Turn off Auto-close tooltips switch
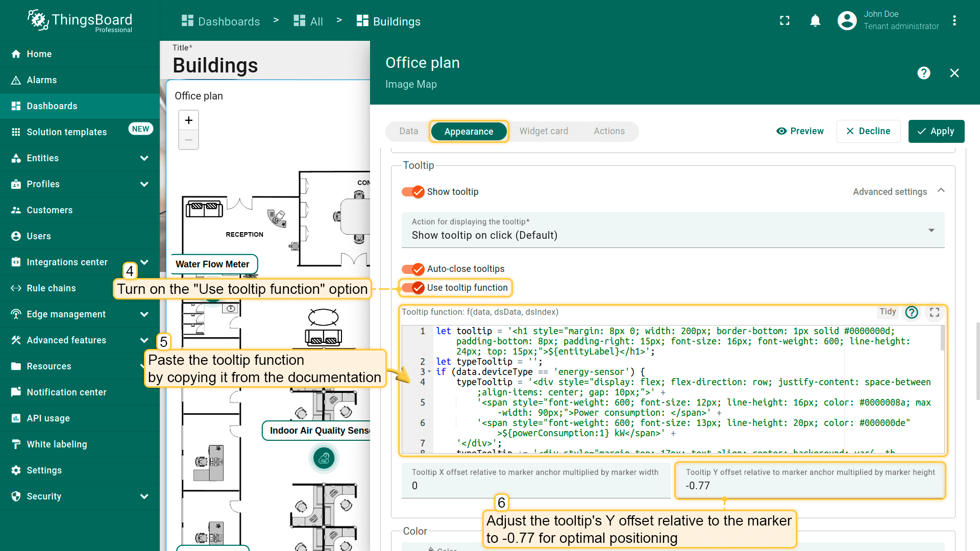Screen dimensions: 980x551 tap(413, 269)
